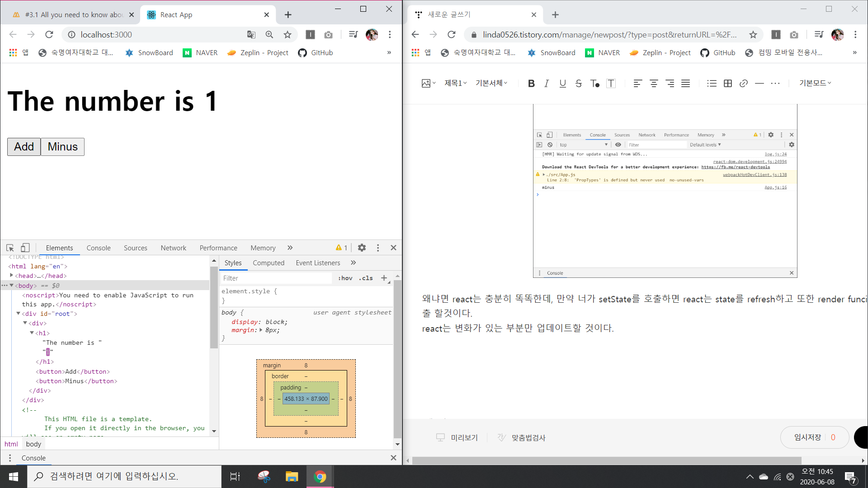Click the DevTools inspect element icon
868x488 pixels.
click(x=10, y=248)
